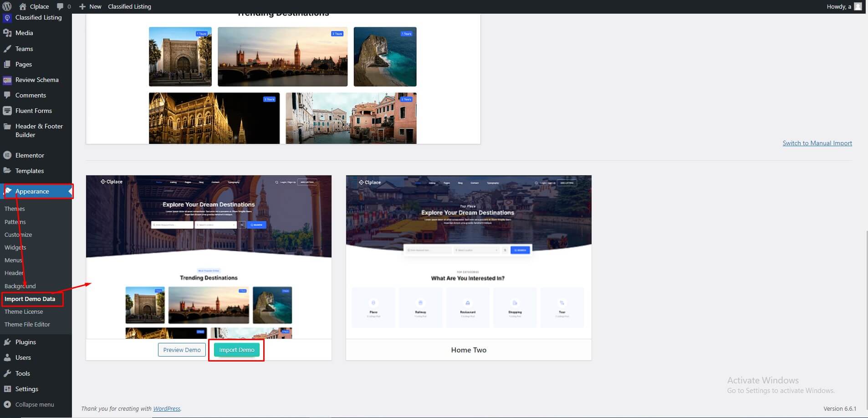The height and width of the screenshot is (418, 868).
Task: Open Media in the sidebar
Action: tap(24, 33)
